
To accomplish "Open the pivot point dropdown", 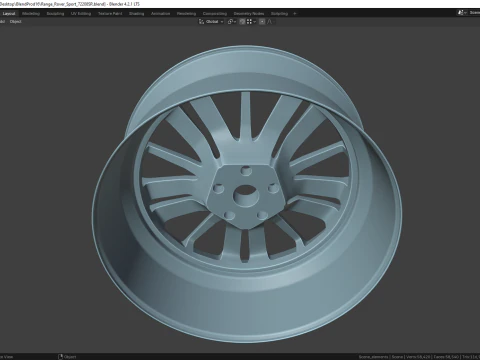I will pyautogui.click(x=232, y=22).
